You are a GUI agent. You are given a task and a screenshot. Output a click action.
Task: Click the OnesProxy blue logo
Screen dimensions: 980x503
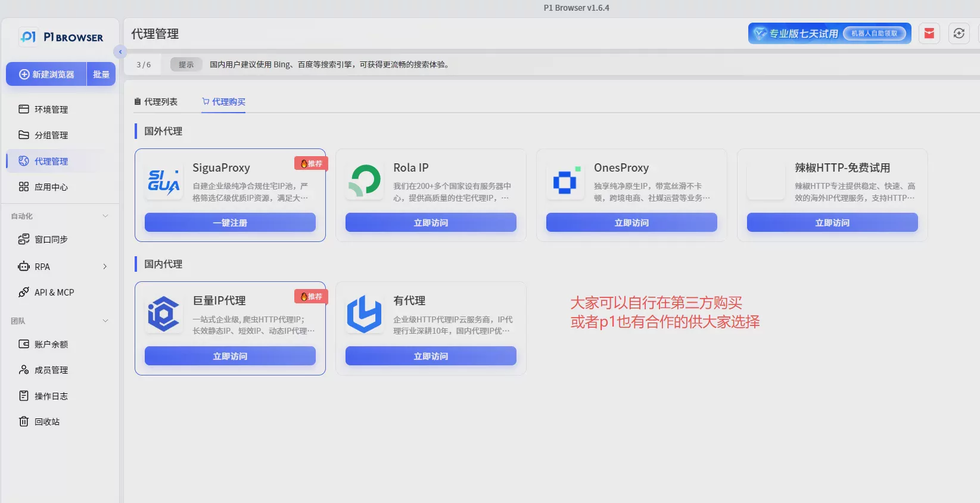pyautogui.click(x=565, y=181)
